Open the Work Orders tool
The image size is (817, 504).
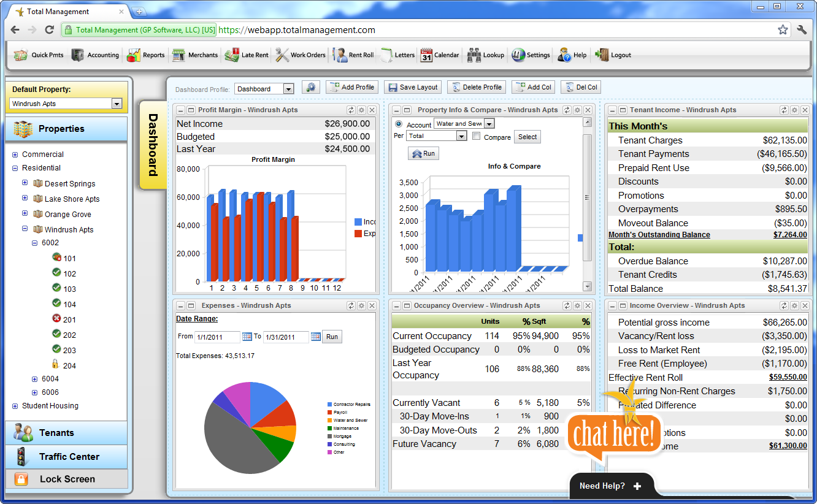point(300,55)
